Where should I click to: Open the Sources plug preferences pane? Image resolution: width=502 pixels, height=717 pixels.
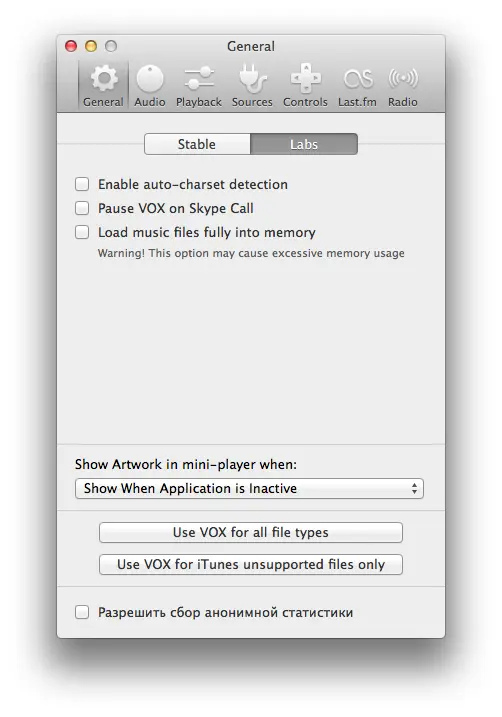point(252,86)
